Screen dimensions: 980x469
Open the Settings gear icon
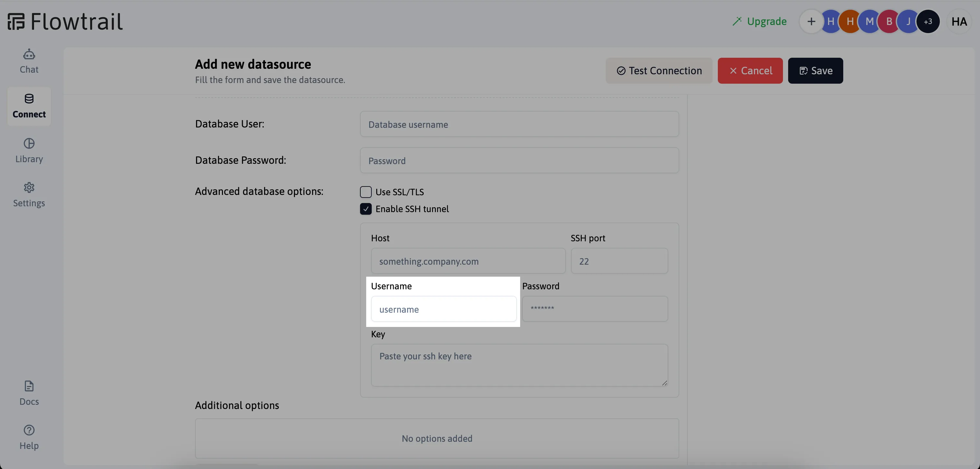(x=29, y=188)
